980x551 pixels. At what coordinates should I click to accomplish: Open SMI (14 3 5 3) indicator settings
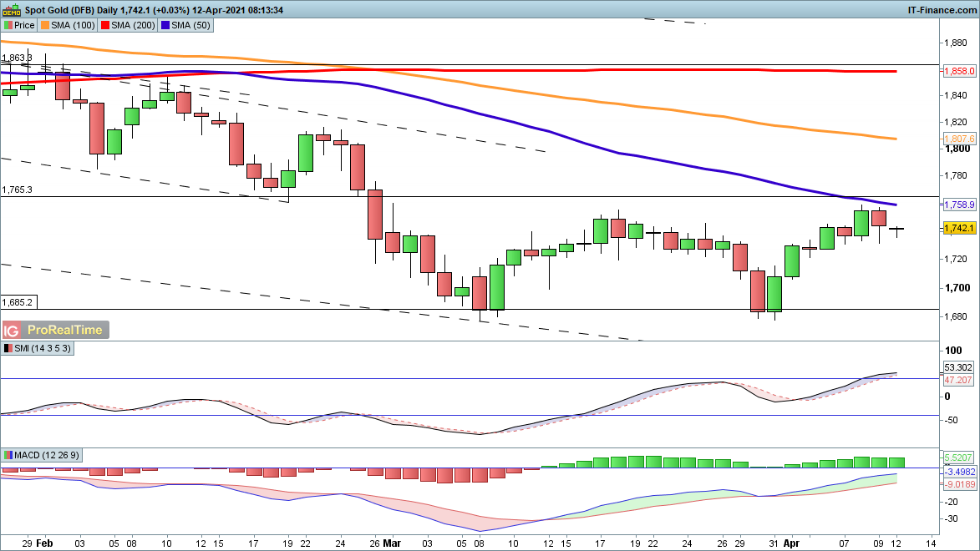coord(43,349)
